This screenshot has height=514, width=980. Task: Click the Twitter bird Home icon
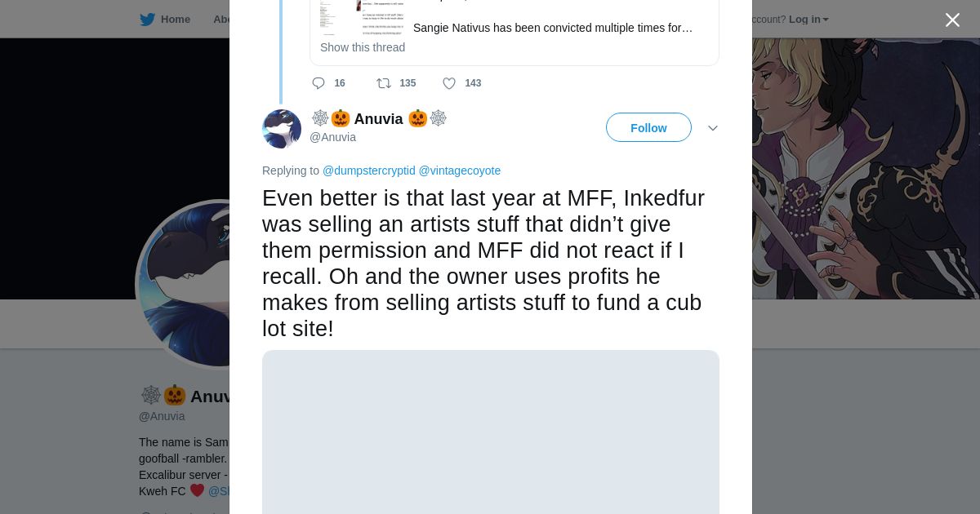pyautogui.click(x=148, y=20)
